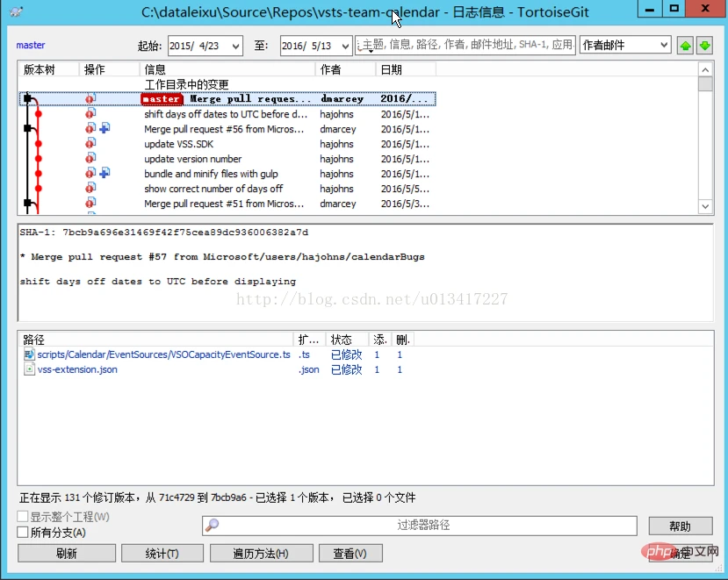This screenshot has width=728, height=580.
Task: Click the file icon beside VSOCapacityEventSource.ts
Action: point(29,354)
